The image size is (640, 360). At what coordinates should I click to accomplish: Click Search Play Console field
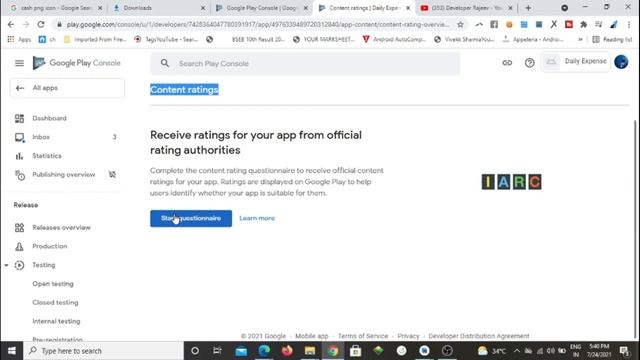[305, 63]
